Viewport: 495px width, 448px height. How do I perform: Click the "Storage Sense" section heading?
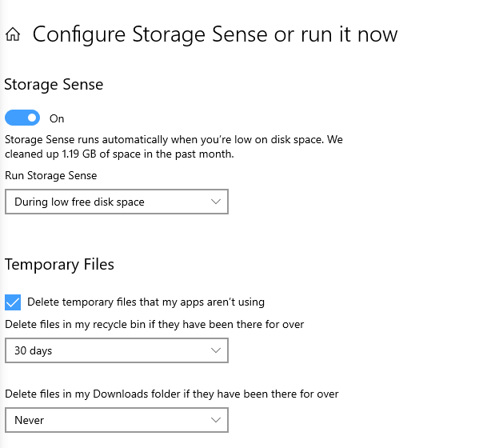coord(54,84)
